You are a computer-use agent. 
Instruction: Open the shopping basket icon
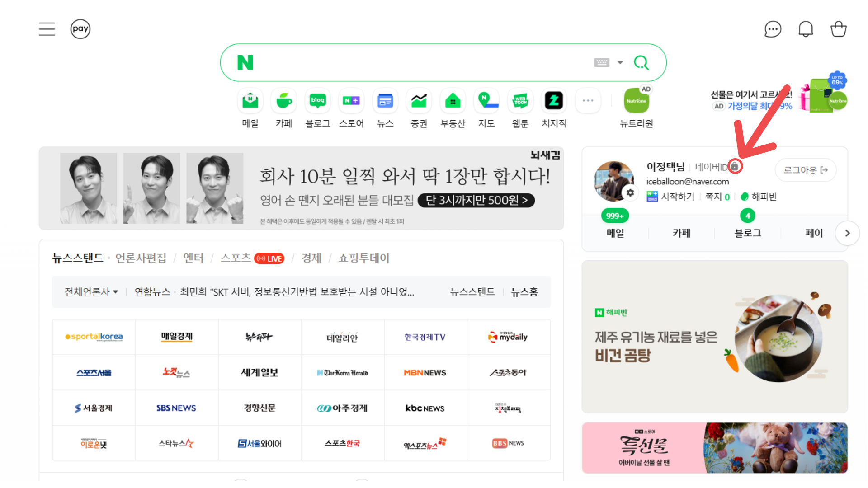[839, 29]
